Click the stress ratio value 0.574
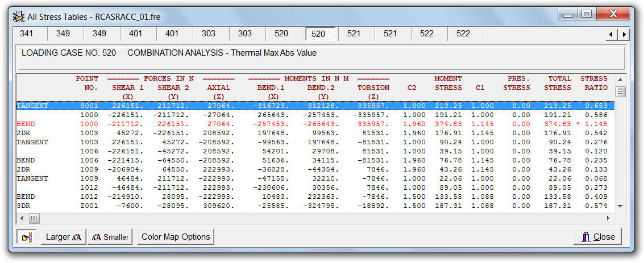 click(597, 206)
